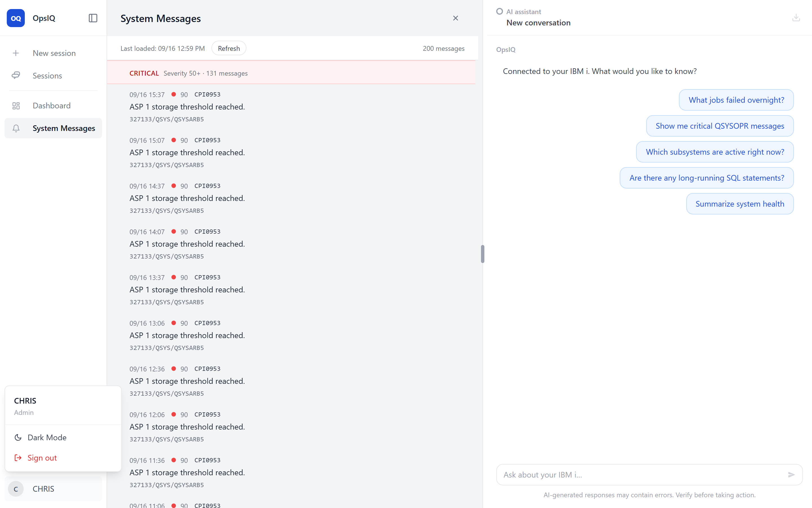
Task: Open Sessions chat bubble icon
Action: coord(16,75)
